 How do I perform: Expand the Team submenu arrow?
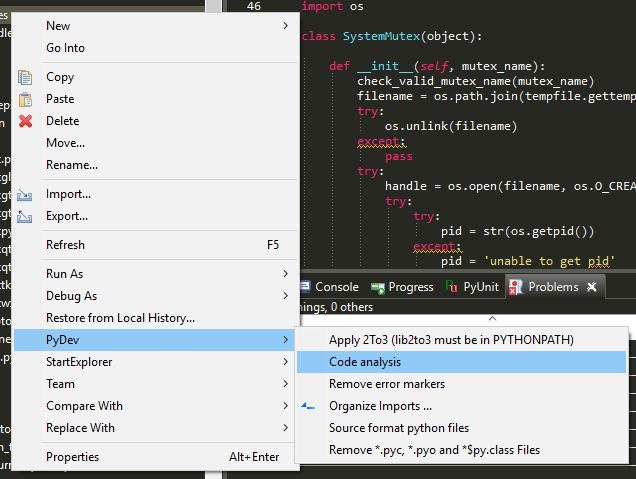click(286, 384)
